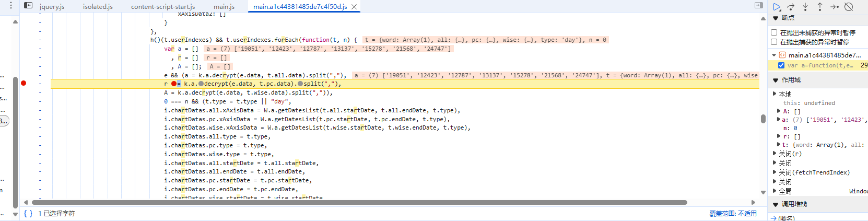868x221 pixels.
Task: Open the three-dot more options menu
Action: click(x=10, y=6)
